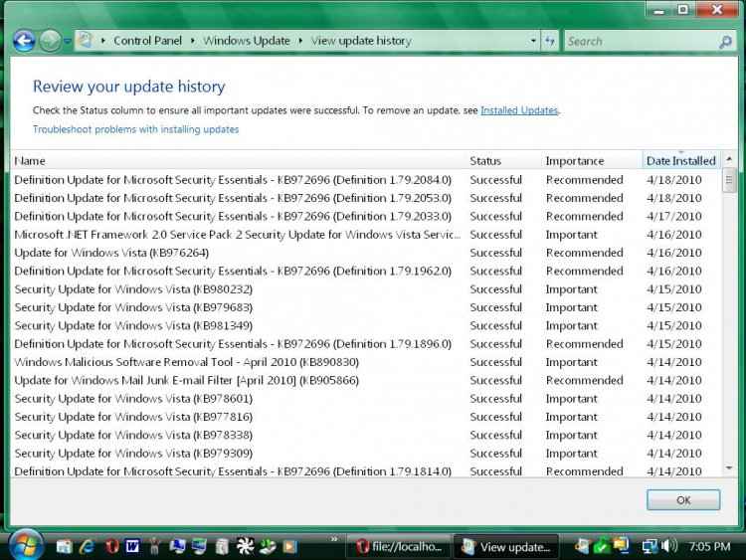The height and width of the screenshot is (560, 746).
Task: Select Security Update for Windows Vista (KB981349)
Action: (365, 325)
